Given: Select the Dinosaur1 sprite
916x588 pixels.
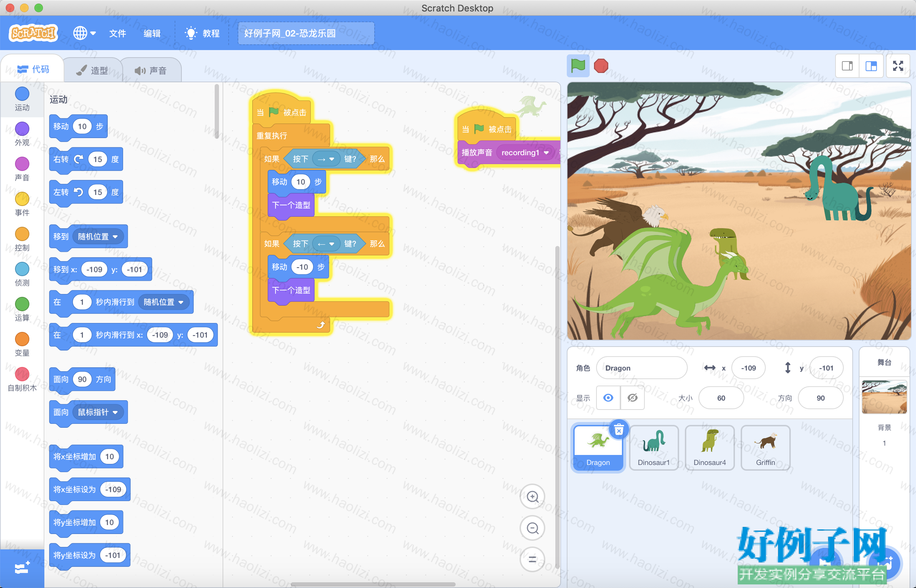Looking at the screenshot, I should pos(654,448).
